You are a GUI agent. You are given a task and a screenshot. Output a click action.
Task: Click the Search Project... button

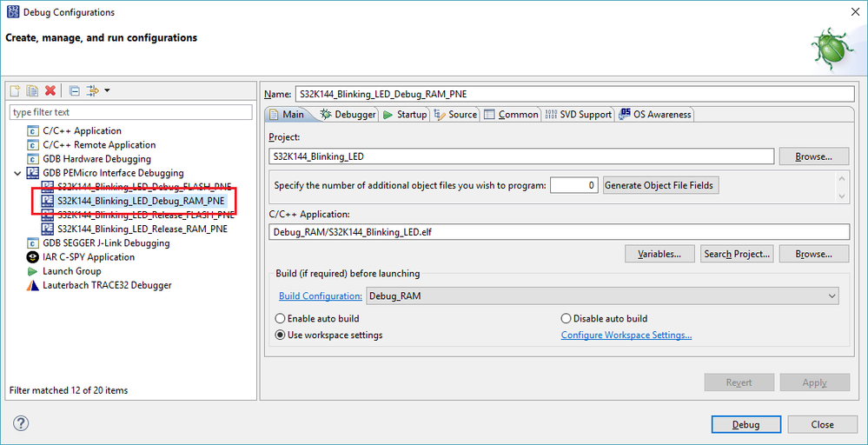point(736,254)
